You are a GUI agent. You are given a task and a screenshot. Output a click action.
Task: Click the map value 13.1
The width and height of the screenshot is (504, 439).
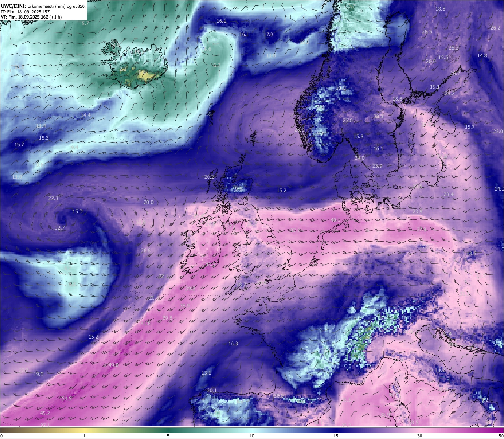click(206, 373)
